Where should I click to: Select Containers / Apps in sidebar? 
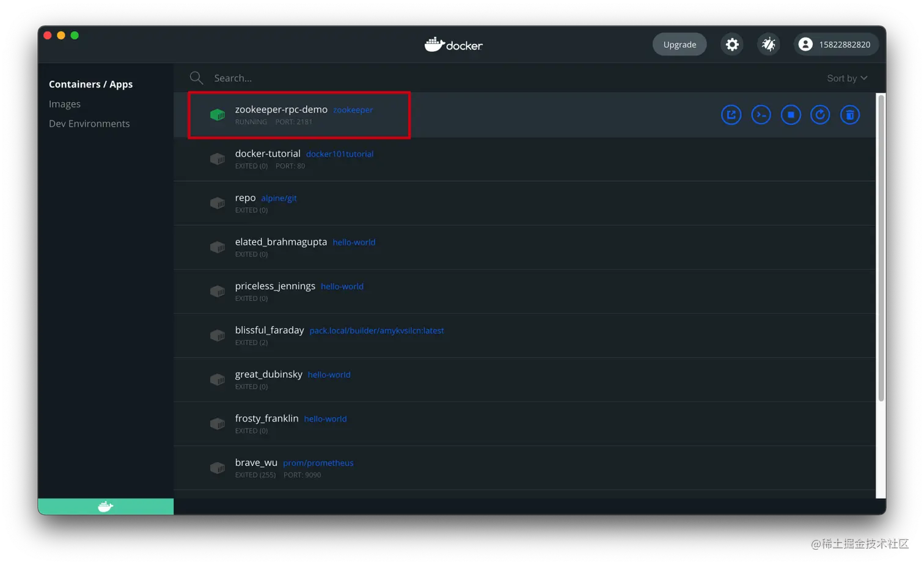click(x=90, y=84)
